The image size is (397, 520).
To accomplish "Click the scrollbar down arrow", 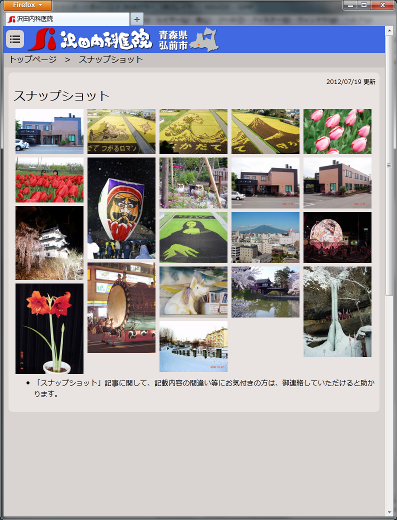I will click(x=389, y=512).
